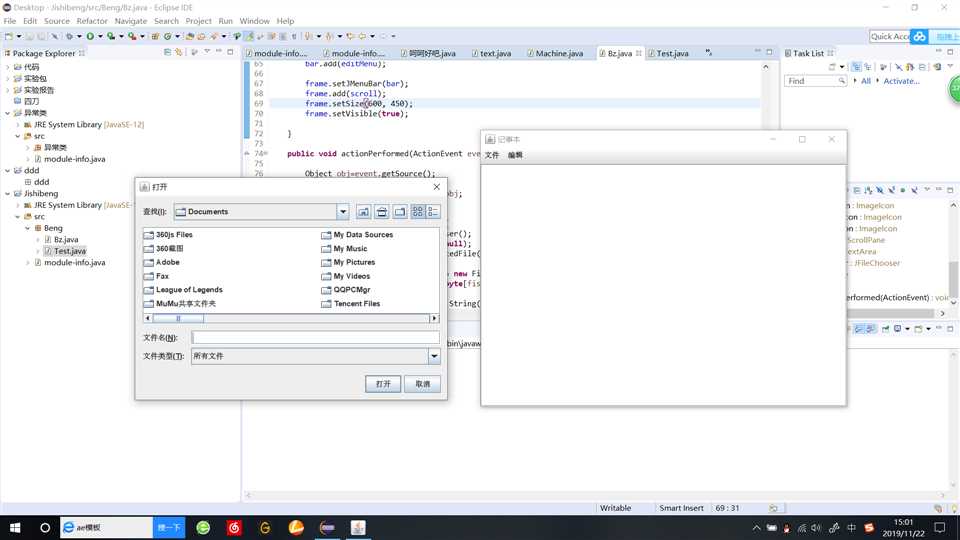Click the Debug bug toolbar icon
This screenshot has width=960, height=540.
(x=69, y=36)
